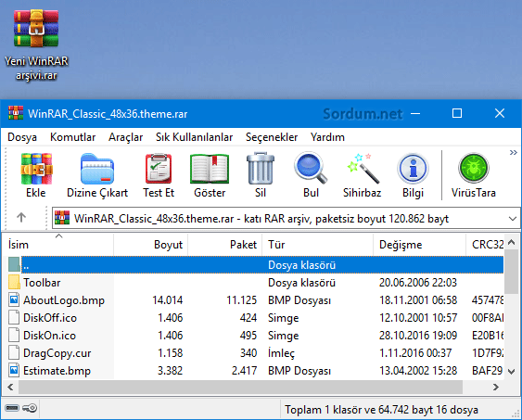Select the parent folder '..' row
This screenshot has width=522, height=420.
(x=255, y=265)
